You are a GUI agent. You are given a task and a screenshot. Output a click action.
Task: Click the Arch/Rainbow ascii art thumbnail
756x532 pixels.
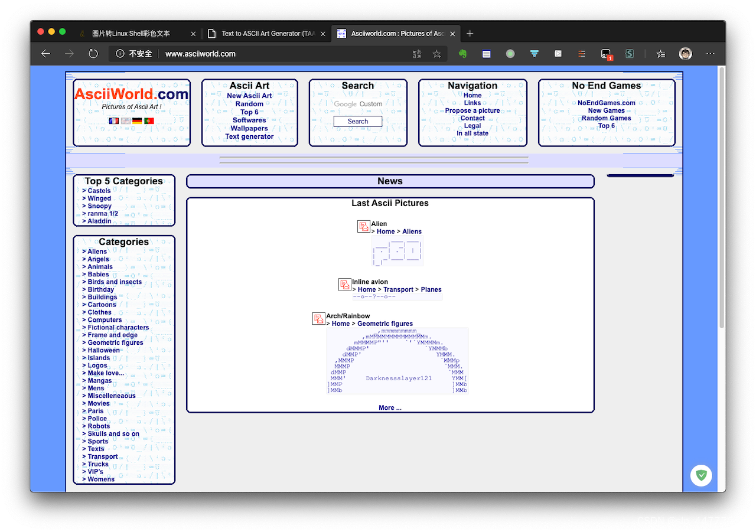pyautogui.click(x=397, y=361)
